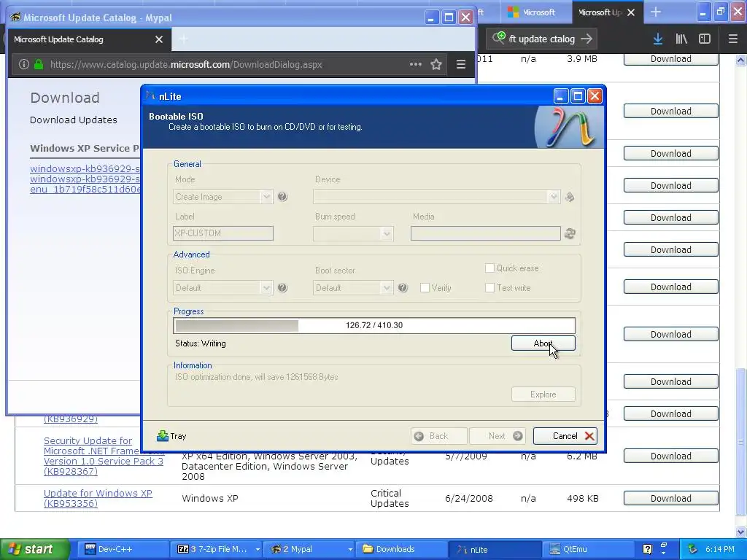Click the taskbar clock showing 6:14 PM
Screen dimensions: 747x560
click(x=719, y=549)
